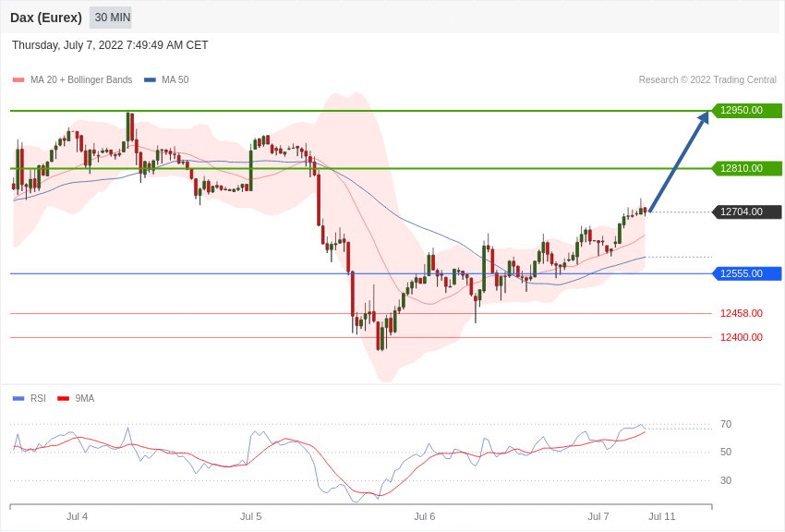Click the MA 20 + Bollinger Bands legend label
This screenshot has width=785, height=532.
tap(81, 80)
